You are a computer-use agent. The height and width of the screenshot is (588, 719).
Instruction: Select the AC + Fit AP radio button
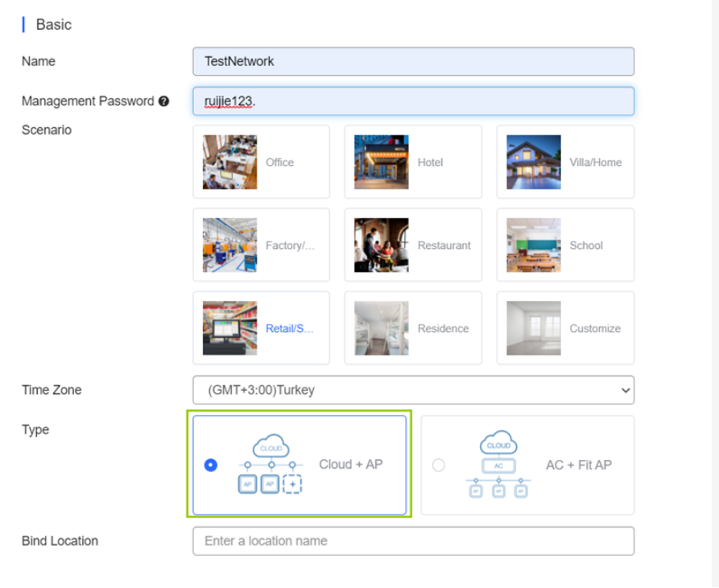(438, 465)
